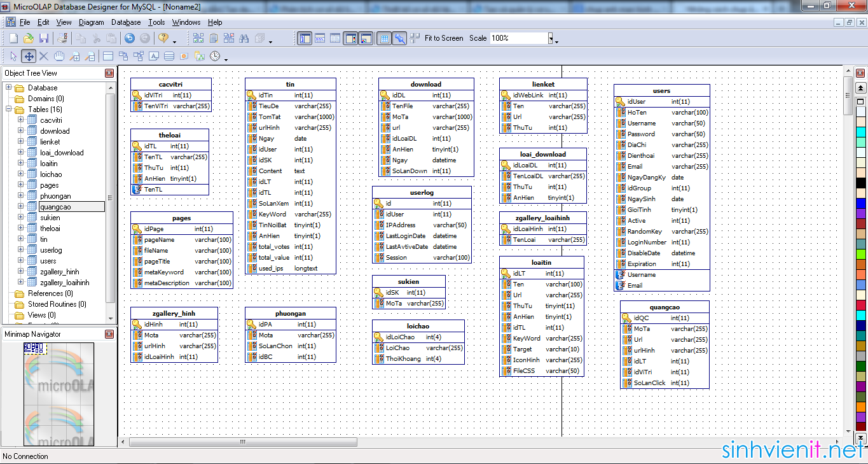Open the Diagram menu

click(x=91, y=22)
